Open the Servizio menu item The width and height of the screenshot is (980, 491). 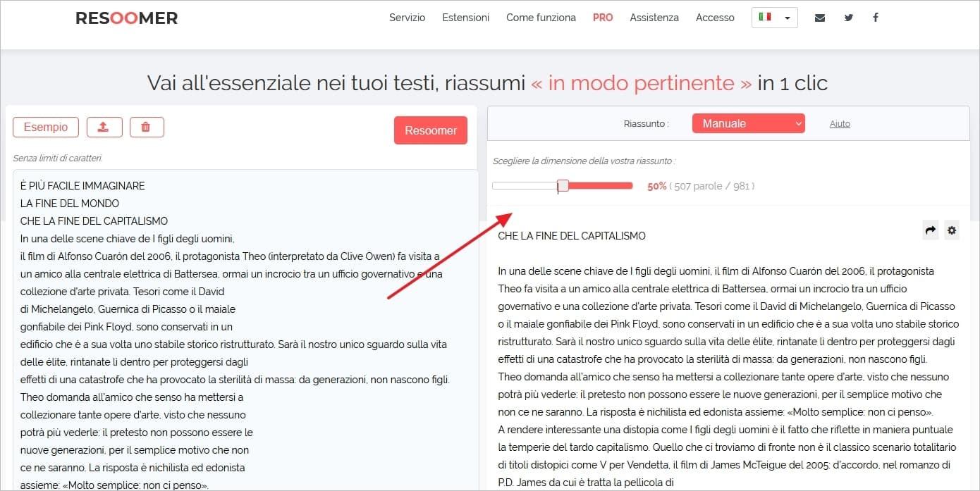click(x=408, y=18)
